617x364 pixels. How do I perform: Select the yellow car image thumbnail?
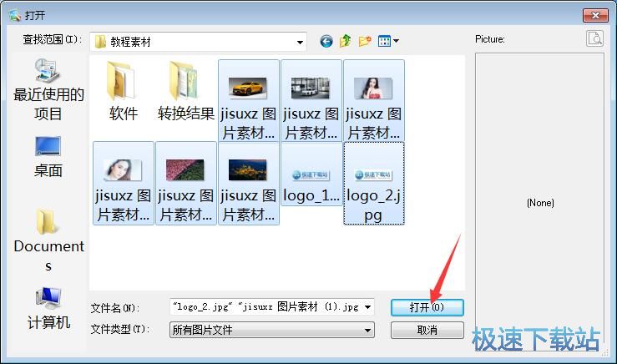[248, 99]
